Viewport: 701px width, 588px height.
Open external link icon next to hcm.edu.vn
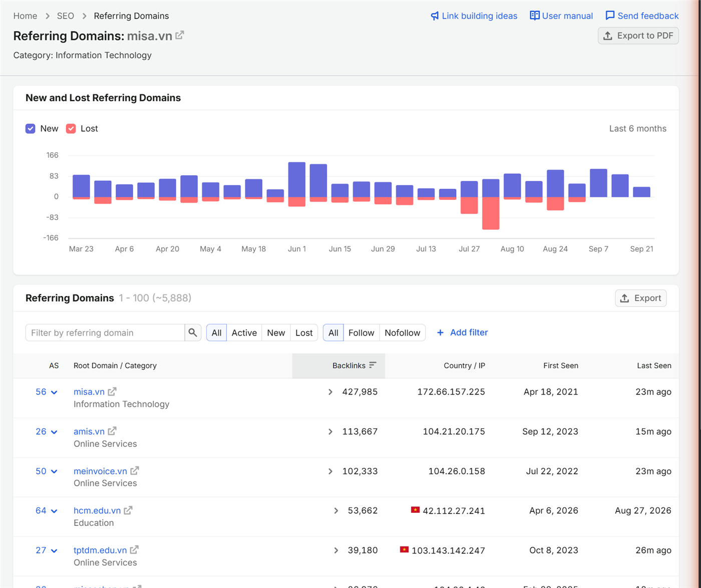[128, 510]
